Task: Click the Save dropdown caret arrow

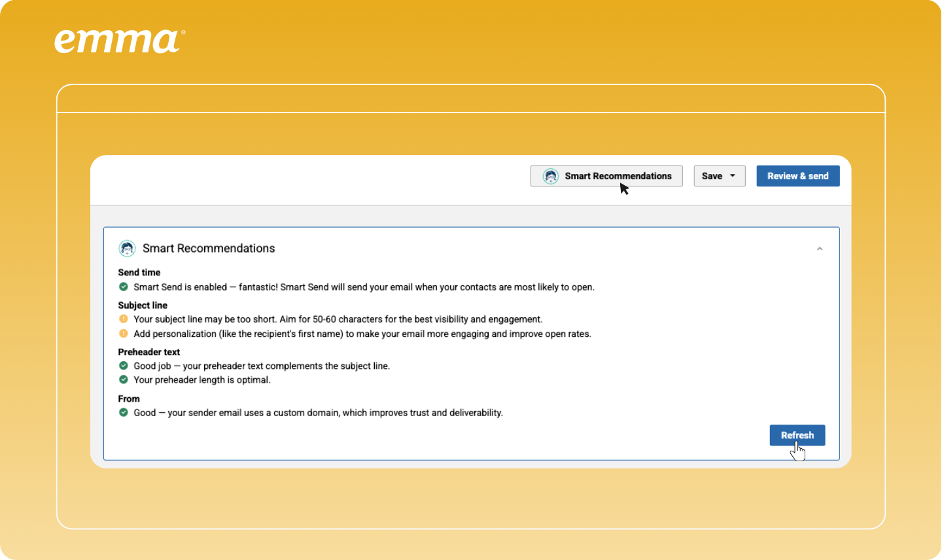Action: 733,176
